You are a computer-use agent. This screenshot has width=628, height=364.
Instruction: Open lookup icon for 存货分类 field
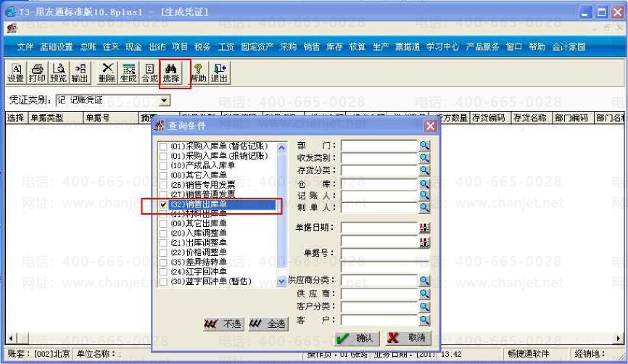(x=424, y=170)
